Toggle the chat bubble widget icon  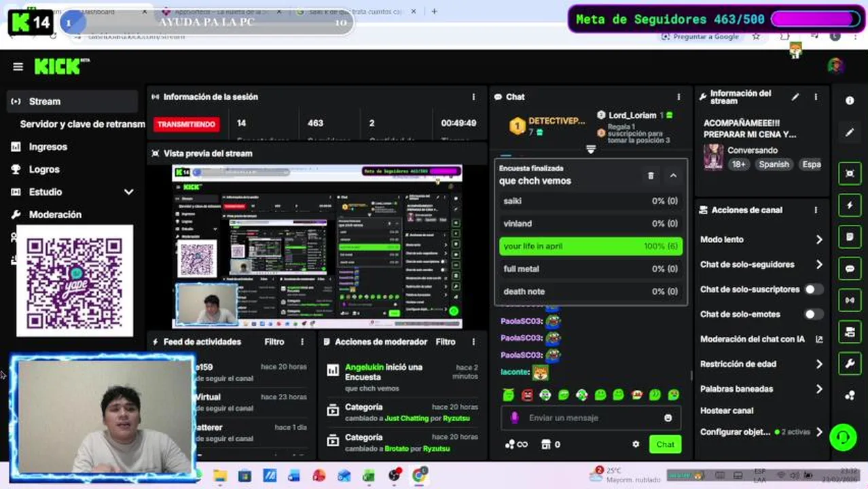point(850,269)
